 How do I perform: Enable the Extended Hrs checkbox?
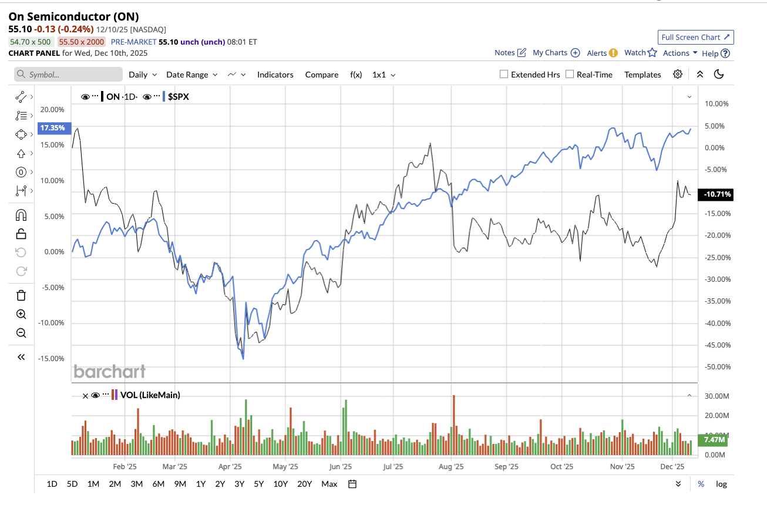[503, 74]
